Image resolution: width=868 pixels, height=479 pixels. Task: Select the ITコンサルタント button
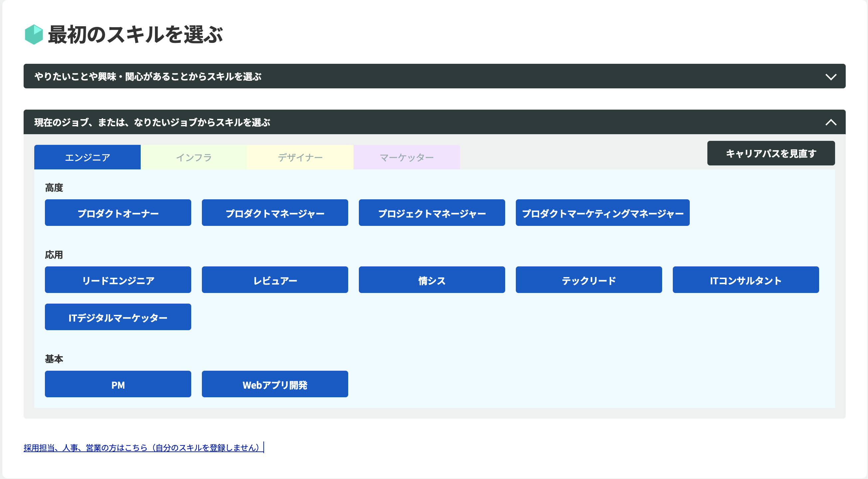(746, 280)
